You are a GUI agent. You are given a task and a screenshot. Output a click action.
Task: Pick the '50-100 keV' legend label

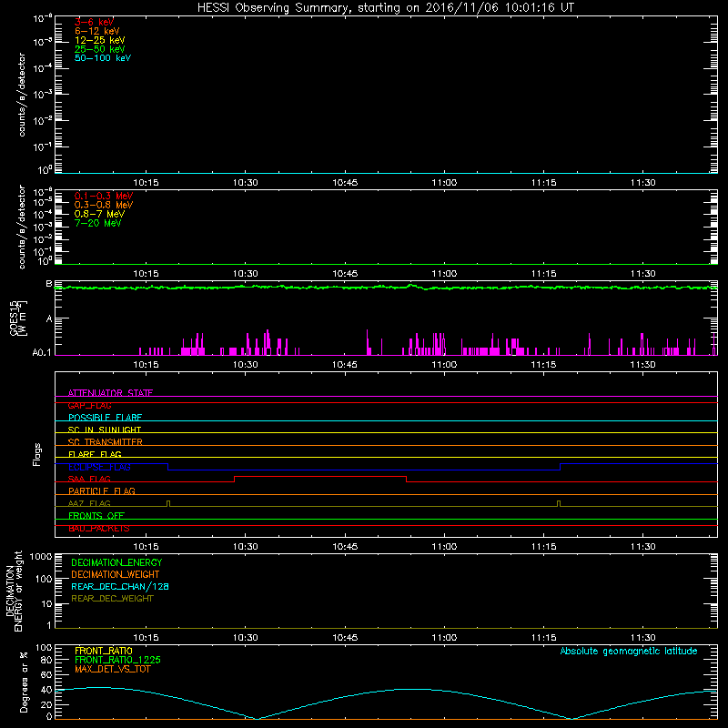pyautogui.click(x=103, y=58)
